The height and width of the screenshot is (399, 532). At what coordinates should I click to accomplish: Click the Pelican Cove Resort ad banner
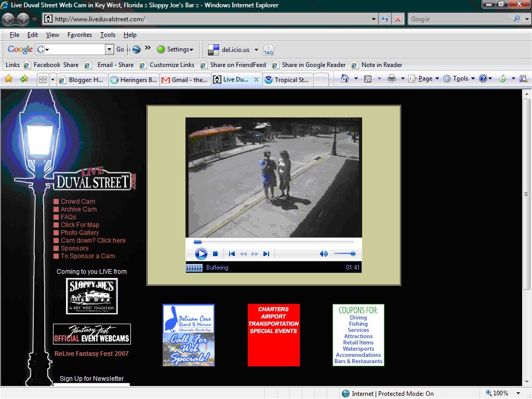click(189, 335)
